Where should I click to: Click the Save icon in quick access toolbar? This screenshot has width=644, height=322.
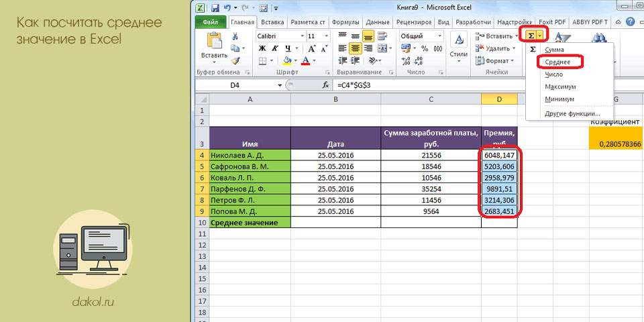click(x=215, y=7)
